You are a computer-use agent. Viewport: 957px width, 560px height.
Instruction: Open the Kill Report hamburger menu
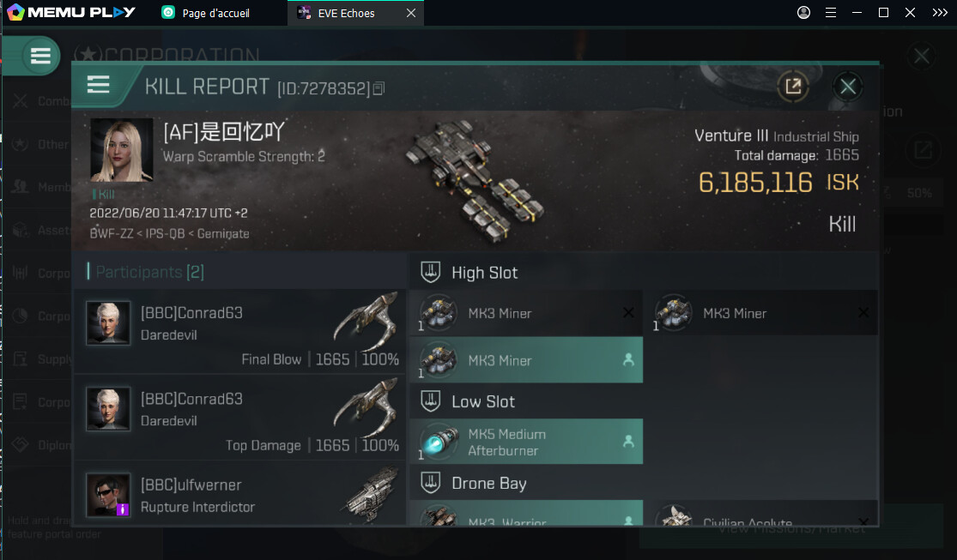coord(98,84)
